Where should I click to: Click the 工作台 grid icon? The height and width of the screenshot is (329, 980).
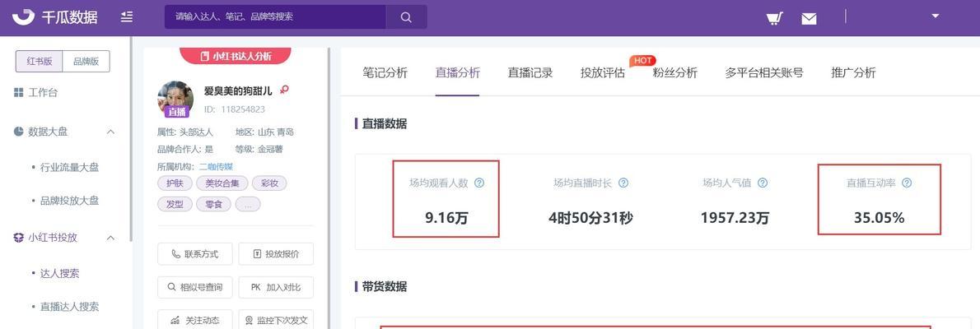[18, 92]
